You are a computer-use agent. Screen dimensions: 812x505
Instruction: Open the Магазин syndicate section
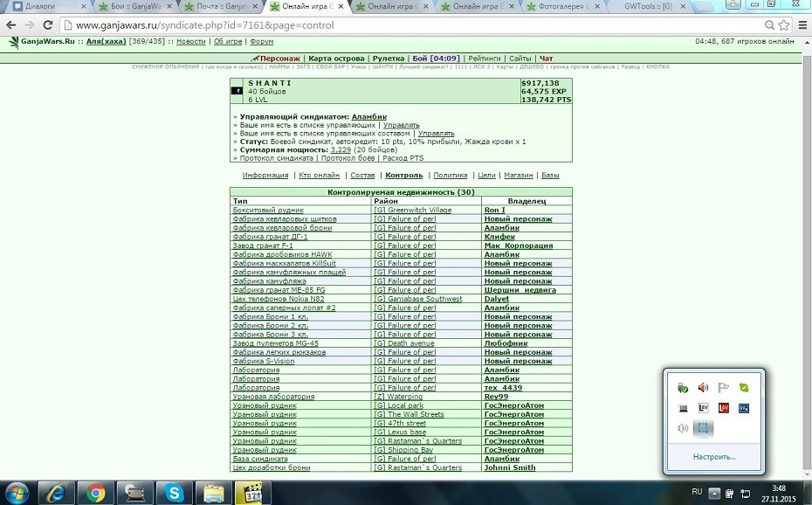pos(519,175)
